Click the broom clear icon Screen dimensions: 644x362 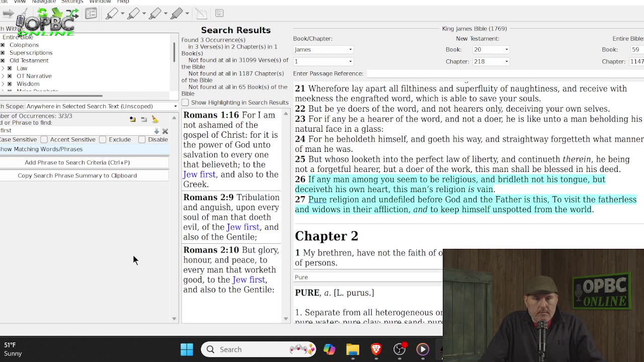[155, 119]
